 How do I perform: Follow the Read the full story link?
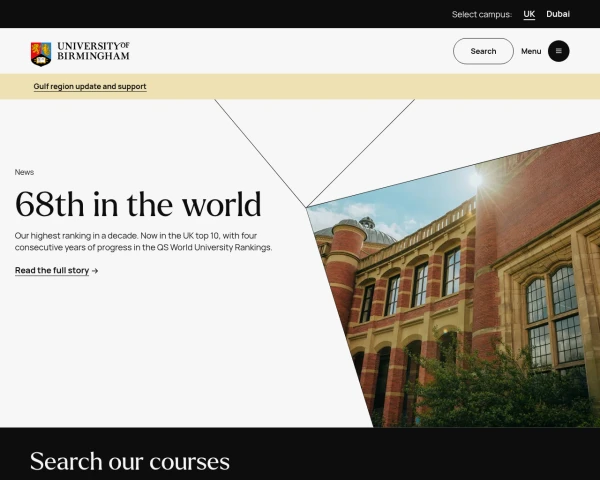click(x=52, y=271)
